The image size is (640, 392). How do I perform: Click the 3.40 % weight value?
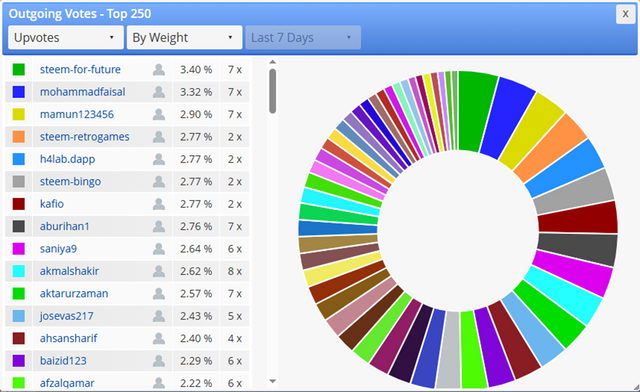[x=196, y=69]
